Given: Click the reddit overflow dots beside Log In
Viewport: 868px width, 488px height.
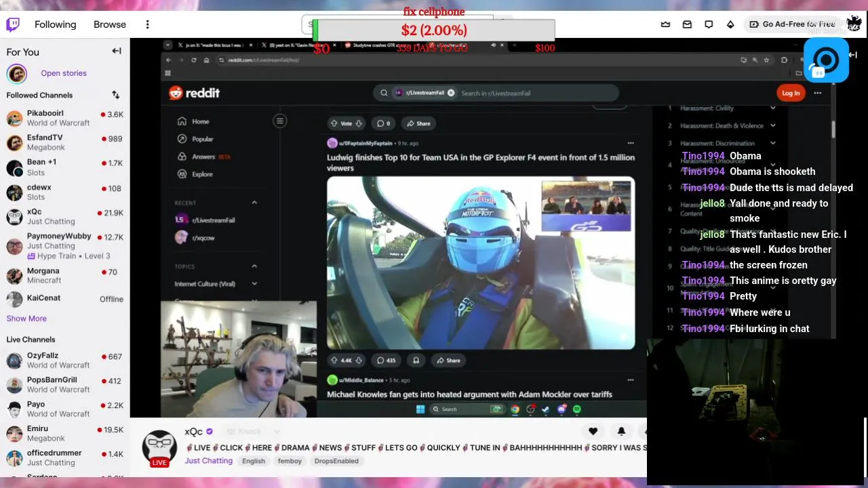Looking at the screenshot, I should pos(817,93).
